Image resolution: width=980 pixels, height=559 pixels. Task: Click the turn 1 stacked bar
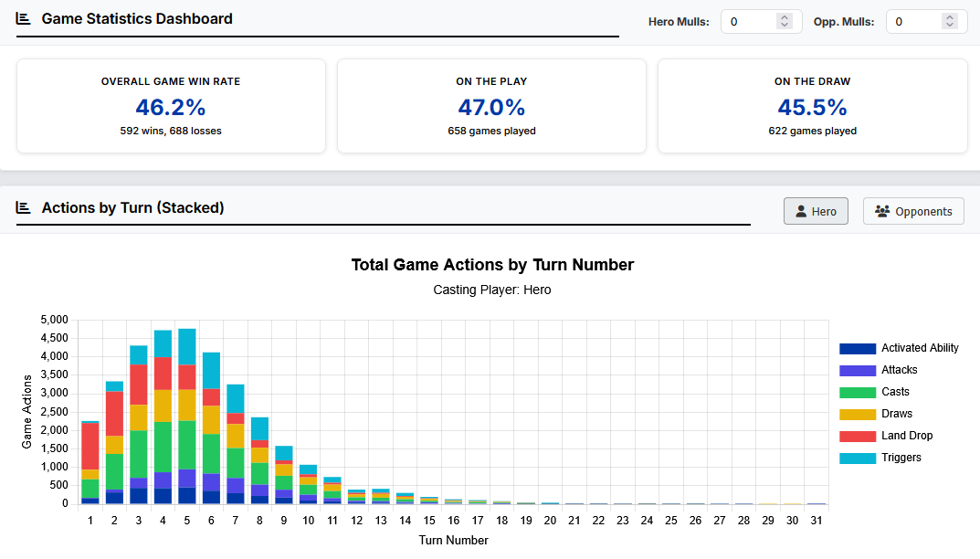[x=90, y=463]
